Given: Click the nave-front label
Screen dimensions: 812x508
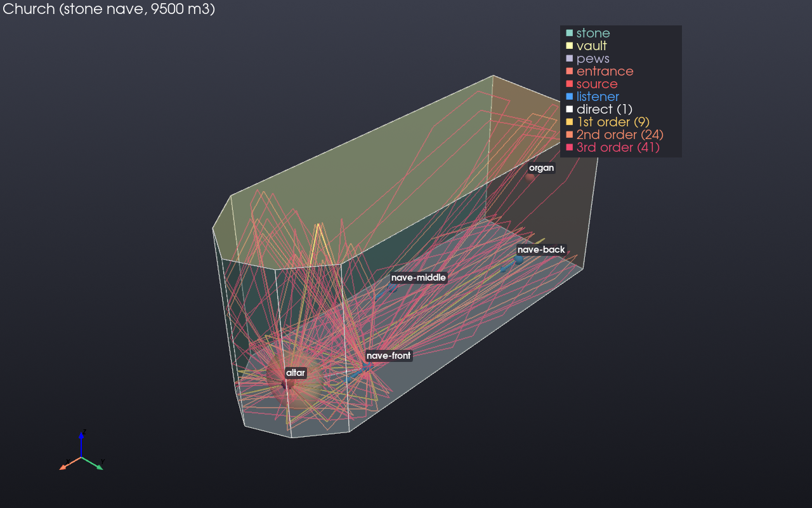Looking at the screenshot, I should 389,356.
